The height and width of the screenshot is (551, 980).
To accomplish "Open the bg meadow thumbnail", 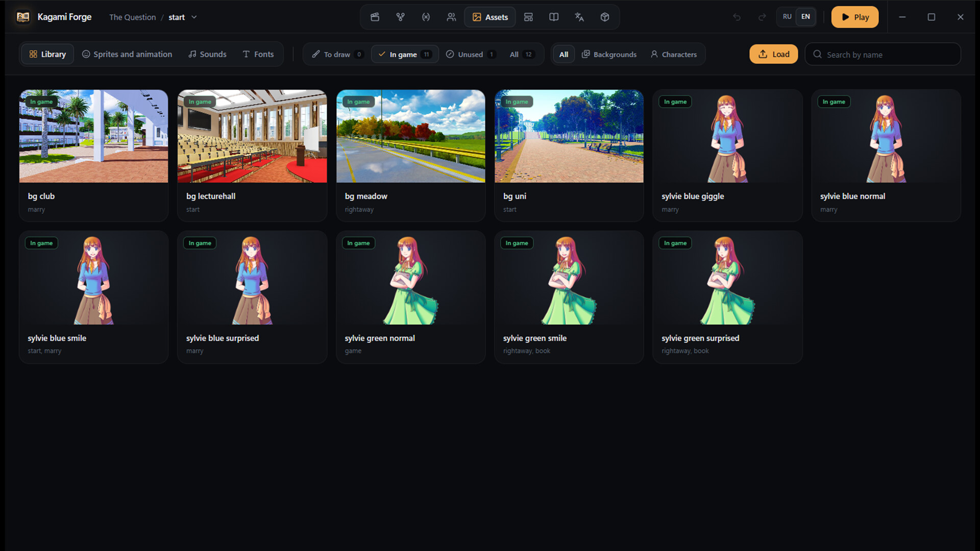I will [410, 136].
